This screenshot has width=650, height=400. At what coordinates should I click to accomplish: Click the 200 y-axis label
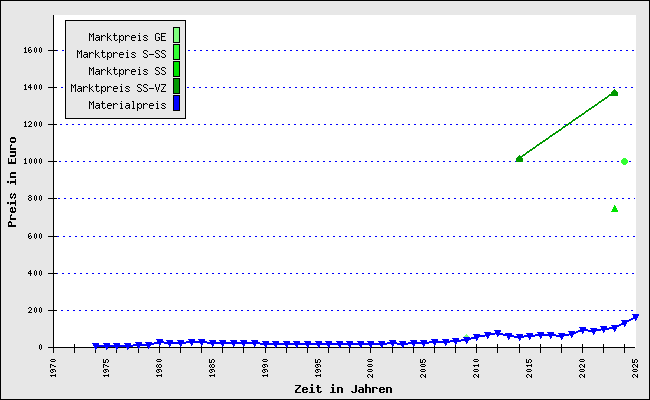pyautogui.click(x=36, y=310)
